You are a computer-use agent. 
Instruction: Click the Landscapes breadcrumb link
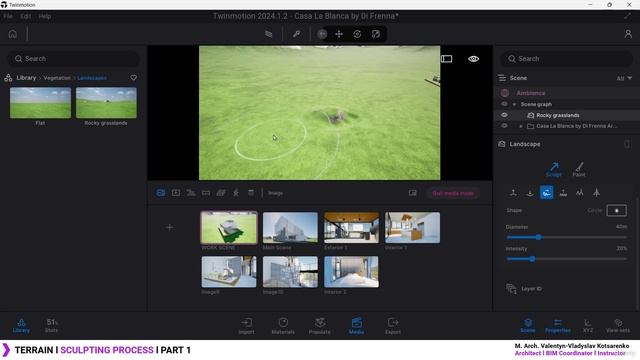point(92,78)
